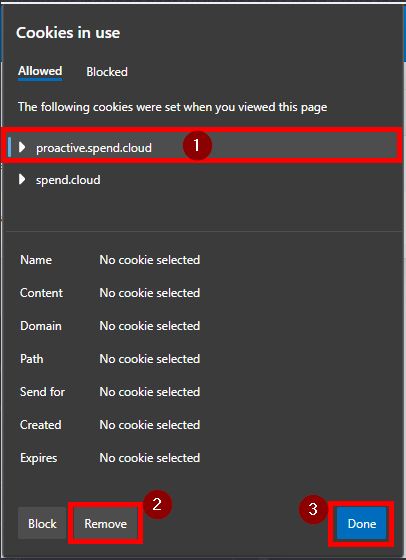Expand the proactive.spend.cloud arrow

click(x=22, y=147)
